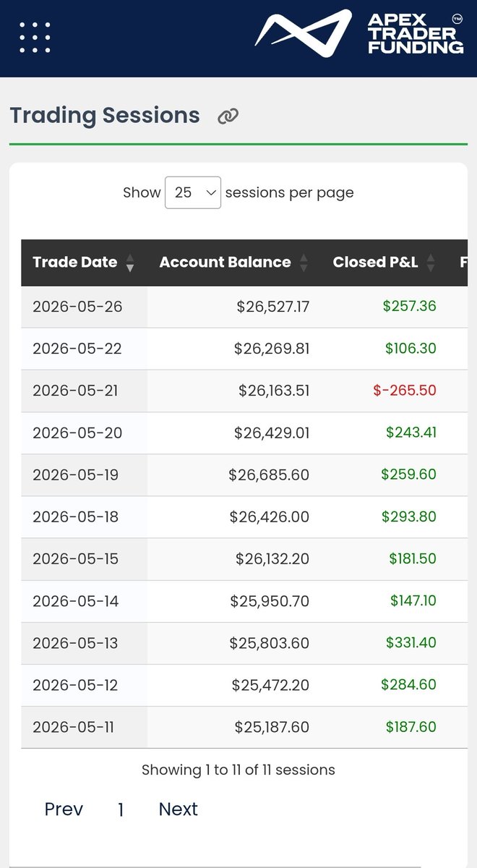Open sessions per page dropdown
Viewport: 477px width, 868px height.
click(x=193, y=192)
